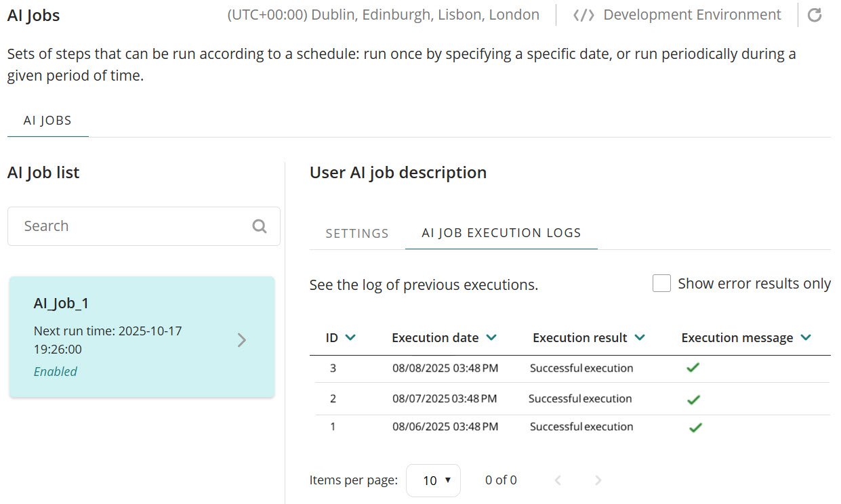
Task: Click the green checkmark for execution 1
Action: click(695, 427)
